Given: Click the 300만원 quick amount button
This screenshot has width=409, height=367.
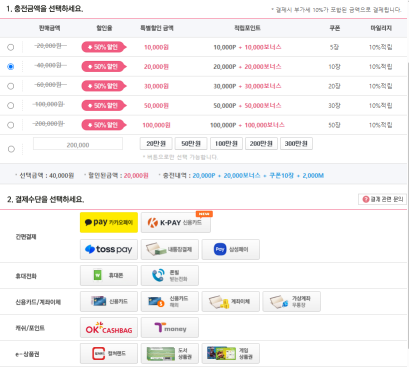Looking at the screenshot, I should point(296,144).
